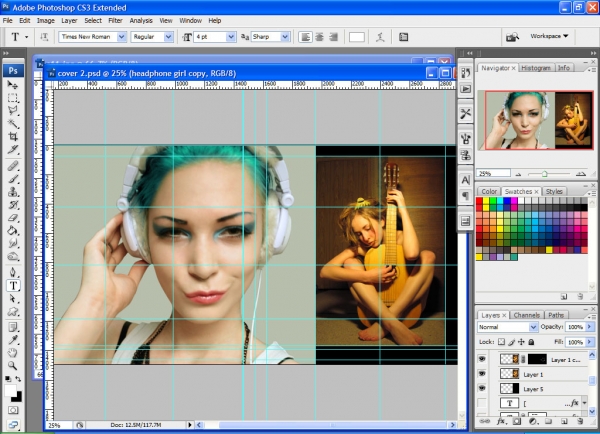Select the Hand tool
Viewport: 600px width, 434px height.
tap(13, 353)
